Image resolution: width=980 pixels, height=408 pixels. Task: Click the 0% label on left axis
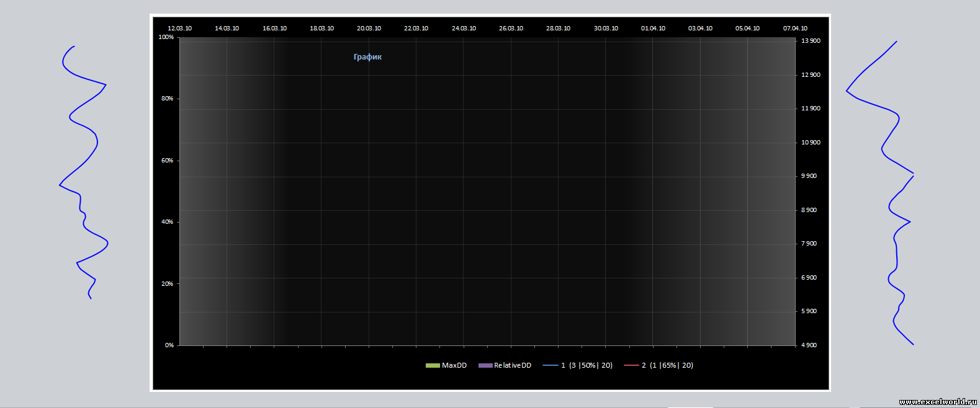point(169,345)
